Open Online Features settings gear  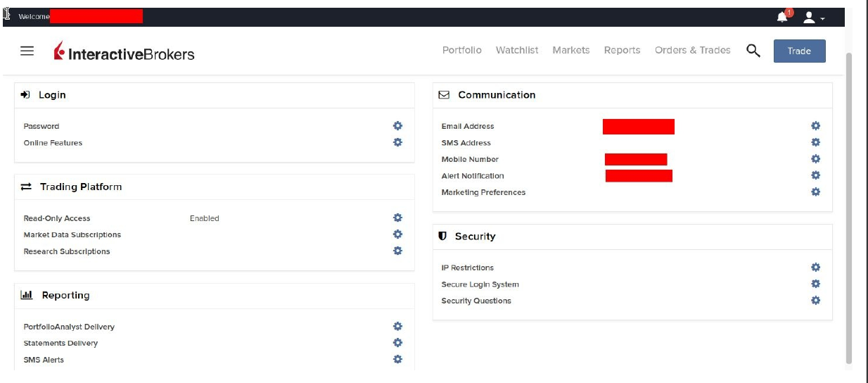coord(397,142)
